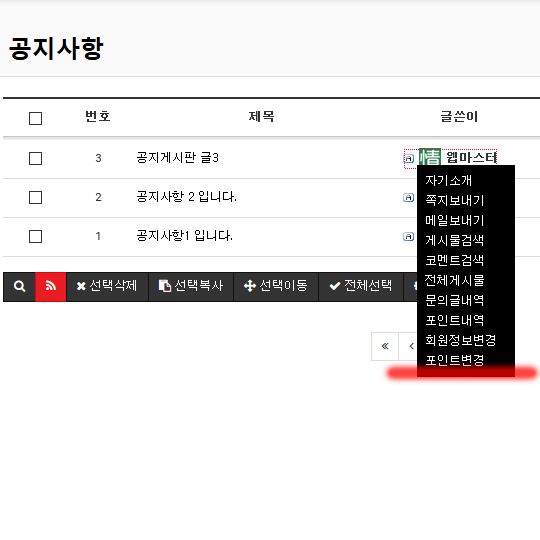The image size is (540, 540).
Task: Click the 제목 column header
Action: tap(261, 116)
